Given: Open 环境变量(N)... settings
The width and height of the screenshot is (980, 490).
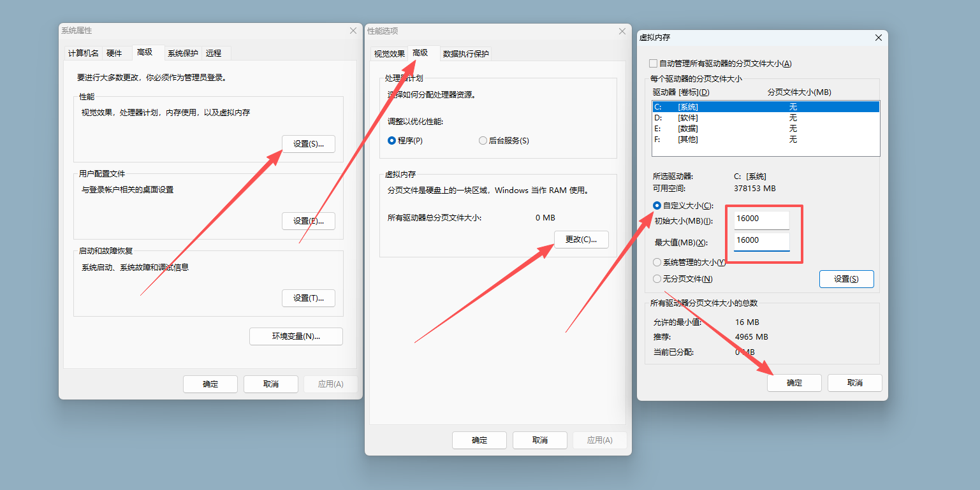Looking at the screenshot, I should point(296,336).
